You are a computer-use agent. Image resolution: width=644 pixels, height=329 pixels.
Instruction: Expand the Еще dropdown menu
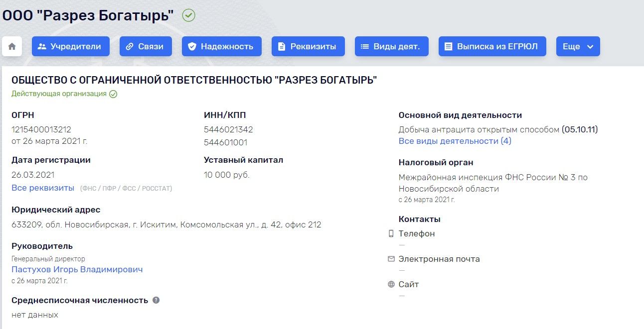click(578, 46)
